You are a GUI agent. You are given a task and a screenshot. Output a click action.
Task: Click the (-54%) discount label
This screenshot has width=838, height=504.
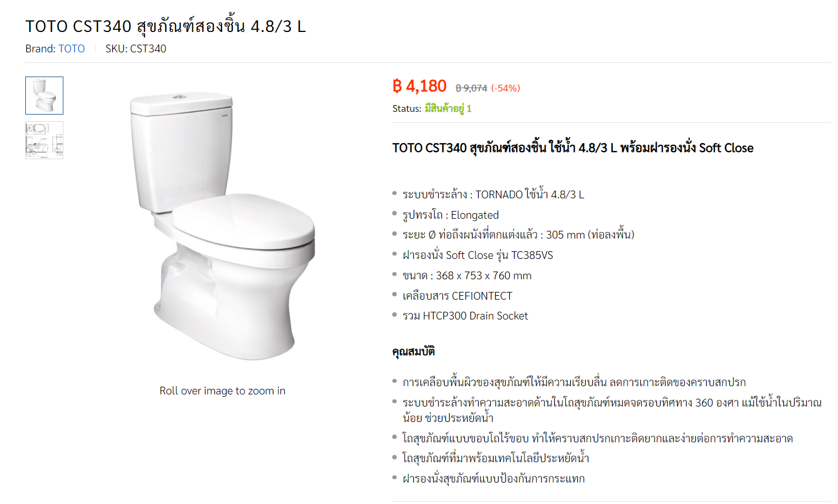505,88
